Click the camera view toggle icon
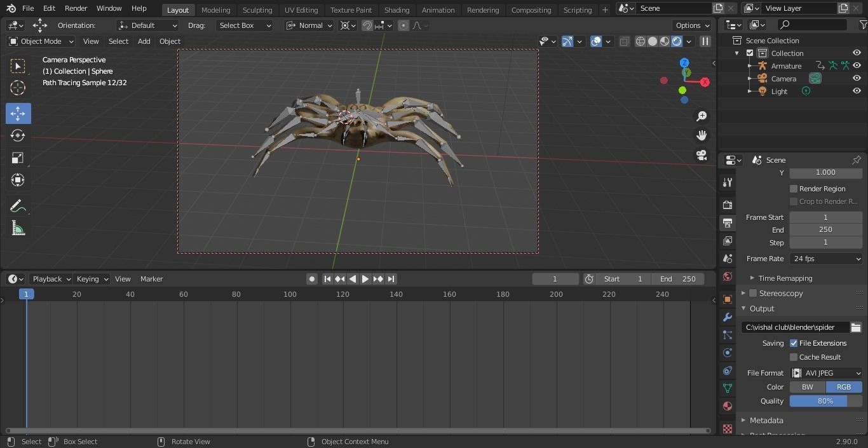Screen dimensions: 868x448 [x=702, y=155]
